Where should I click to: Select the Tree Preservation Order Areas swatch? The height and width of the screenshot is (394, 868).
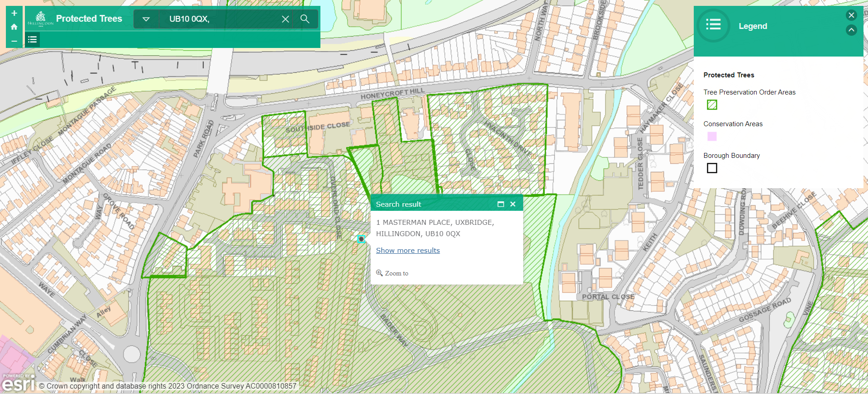(x=712, y=105)
